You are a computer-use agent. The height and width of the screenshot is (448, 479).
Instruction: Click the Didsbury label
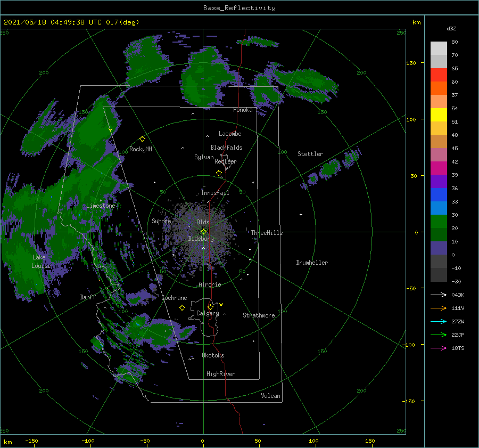201,239
